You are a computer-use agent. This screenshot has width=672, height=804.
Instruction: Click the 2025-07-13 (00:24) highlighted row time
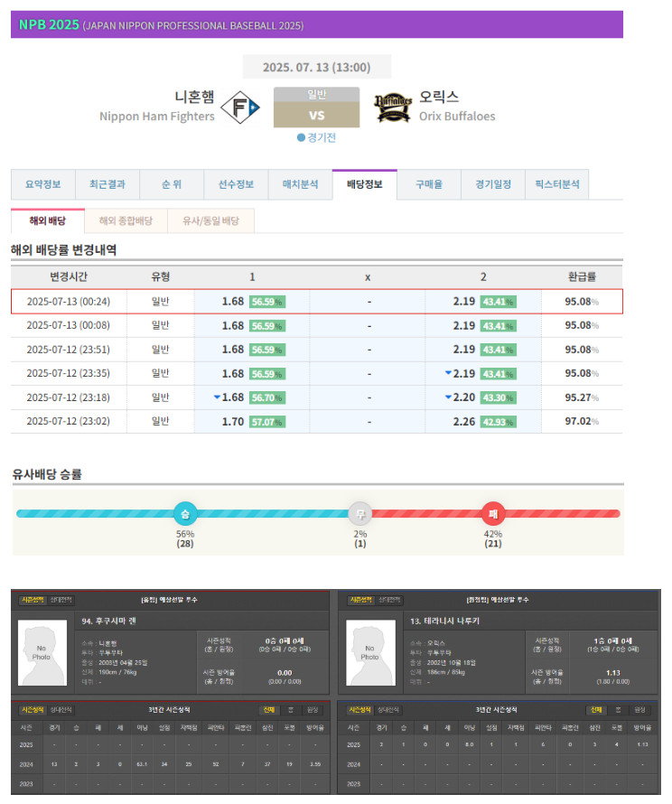(x=68, y=302)
